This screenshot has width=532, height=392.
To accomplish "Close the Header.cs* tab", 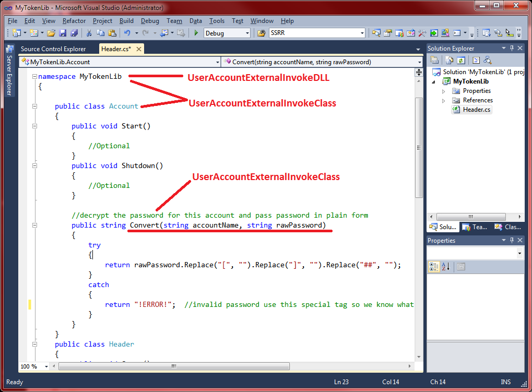I will point(139,49).
